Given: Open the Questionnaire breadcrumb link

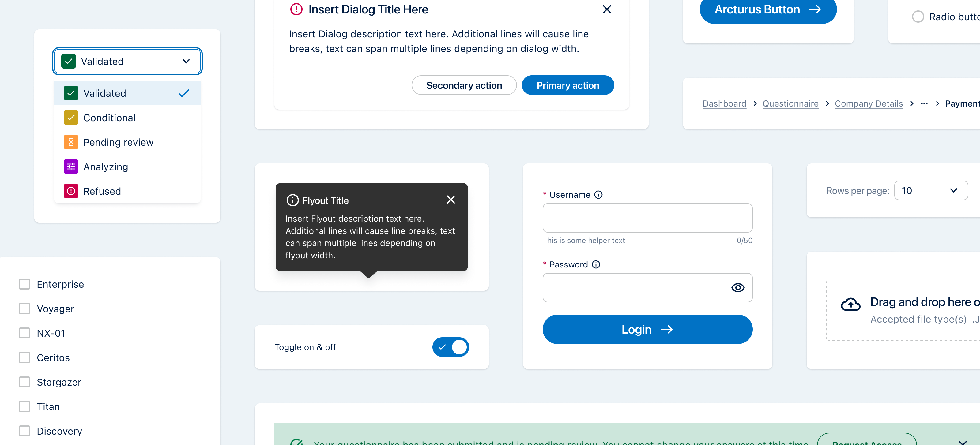Looking at the screenshot, I should (790, 103).
